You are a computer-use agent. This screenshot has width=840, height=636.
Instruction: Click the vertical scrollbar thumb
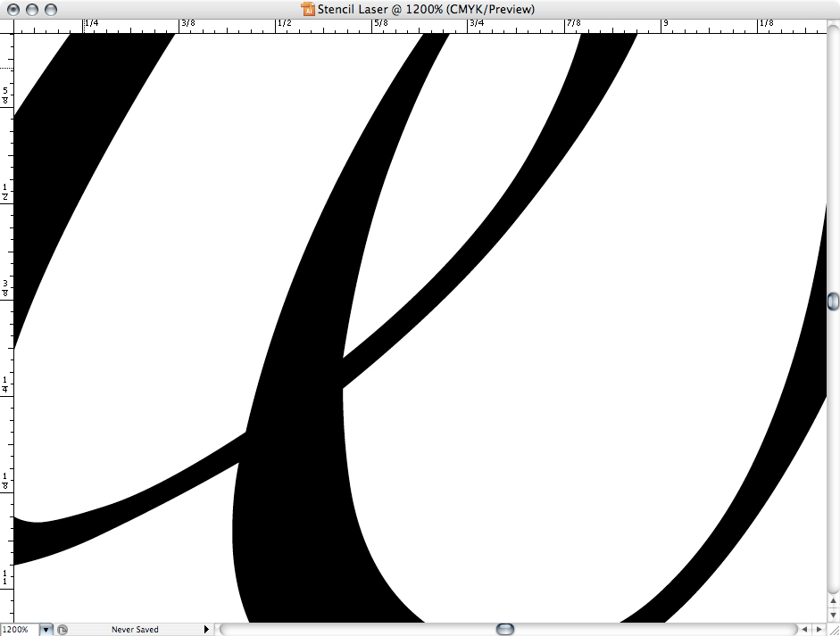(x=833, y=301)
